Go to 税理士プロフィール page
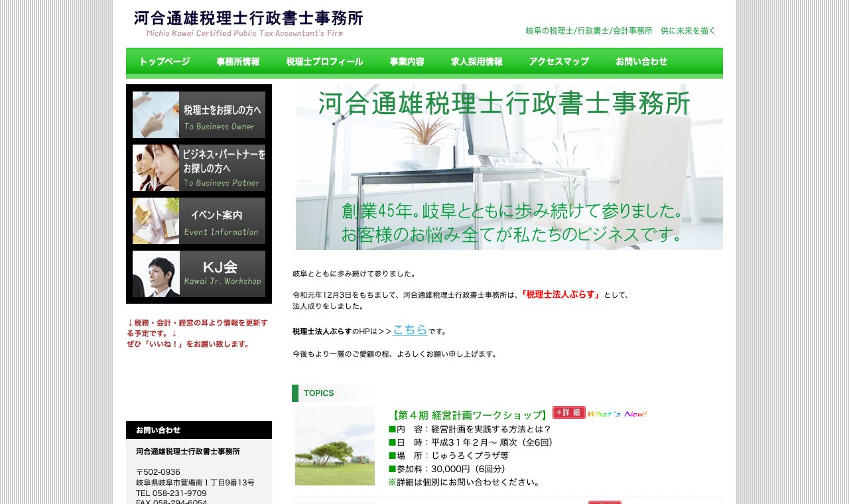Viewport: 849px width, 504px height. (x=325, y=62)
